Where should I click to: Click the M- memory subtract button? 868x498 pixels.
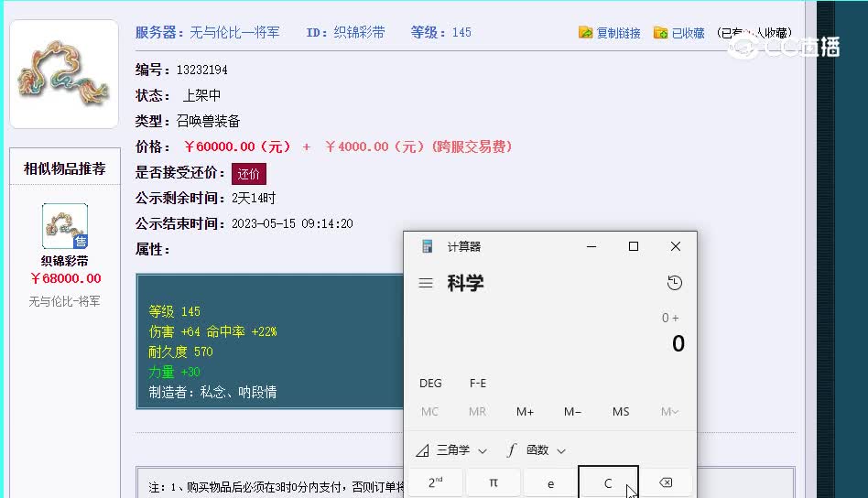click(x=572, y=412)
